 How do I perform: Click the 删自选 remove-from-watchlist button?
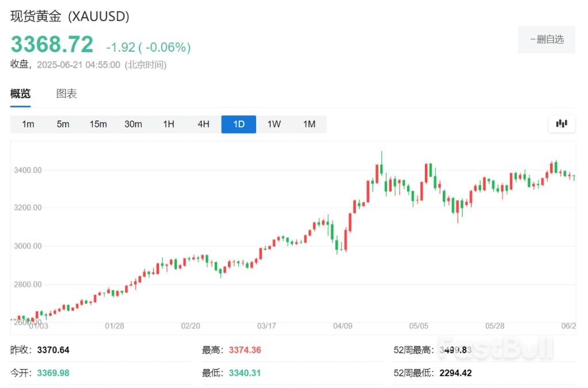[546, 40]
